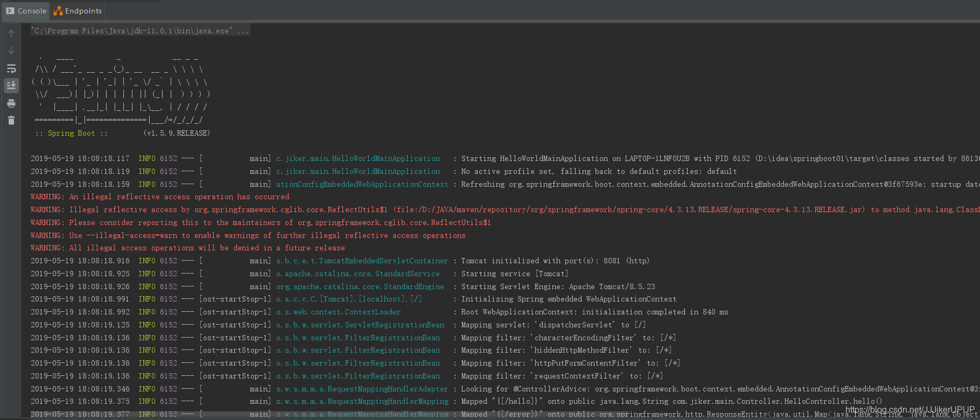The width and height of the screenshot is (980, 420).
Task: Click timestamp 2019-05-19 18:08:19.346
Action: (80, 389)
